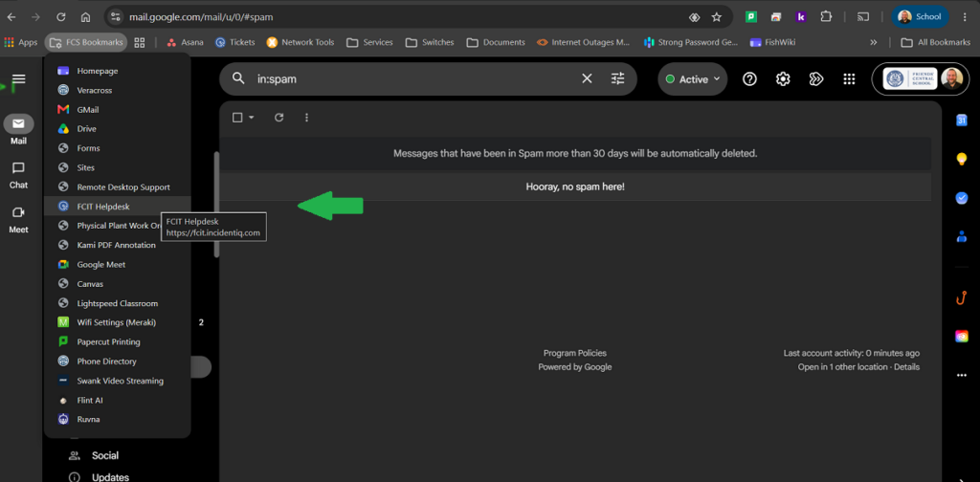The height and width of the screenshot is (482, 980).
Task: Open the Active status dropdown
Action: pos(693,79)
